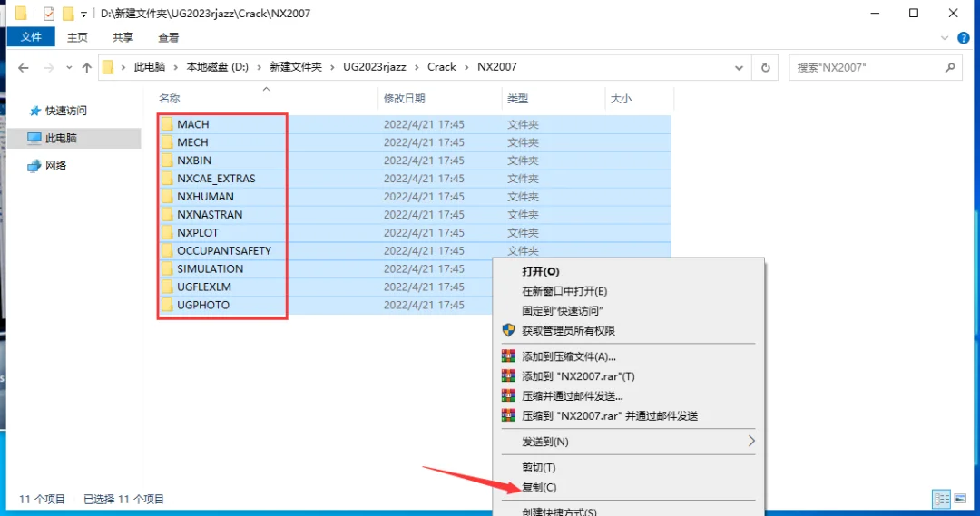Click the NXPLOT folder icon

[167, 232]
